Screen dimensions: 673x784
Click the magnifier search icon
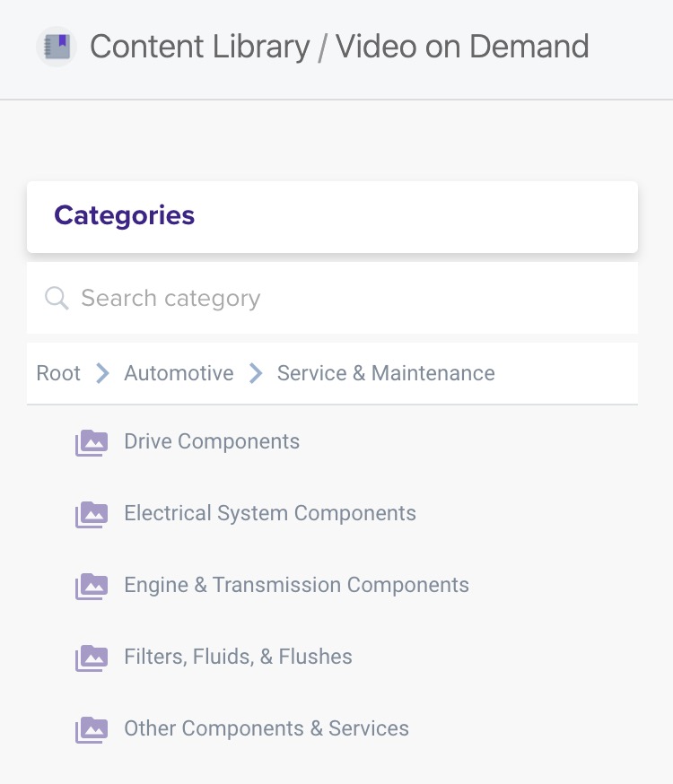pos(57,299)
